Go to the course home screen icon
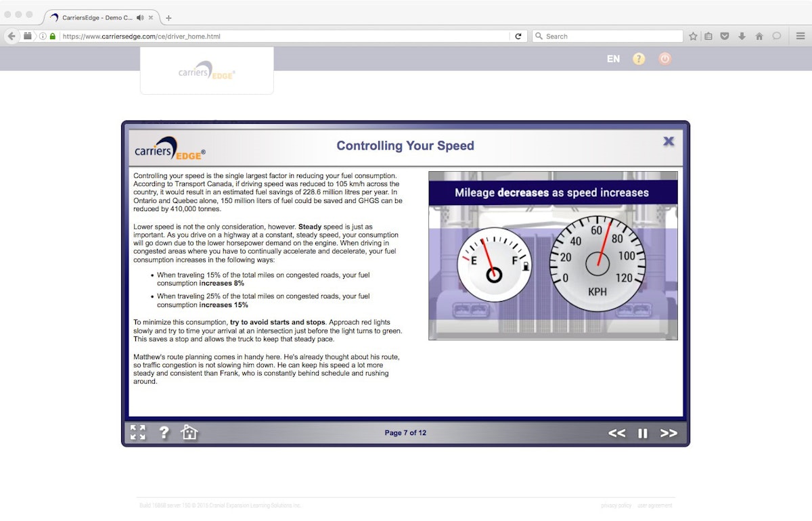Image resolution: width=812 pixels, height=521 pixels. tap(189, 432)
